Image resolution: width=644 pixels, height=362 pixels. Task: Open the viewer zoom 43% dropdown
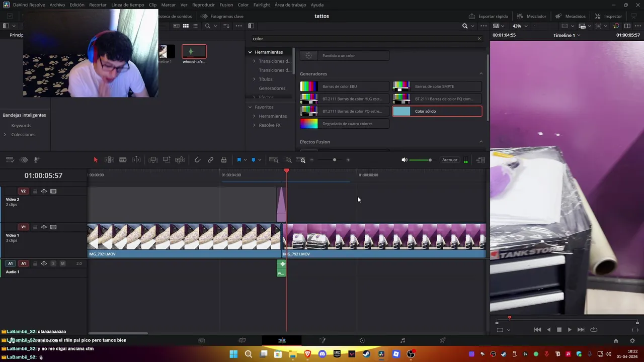click(x=520, y=26)
